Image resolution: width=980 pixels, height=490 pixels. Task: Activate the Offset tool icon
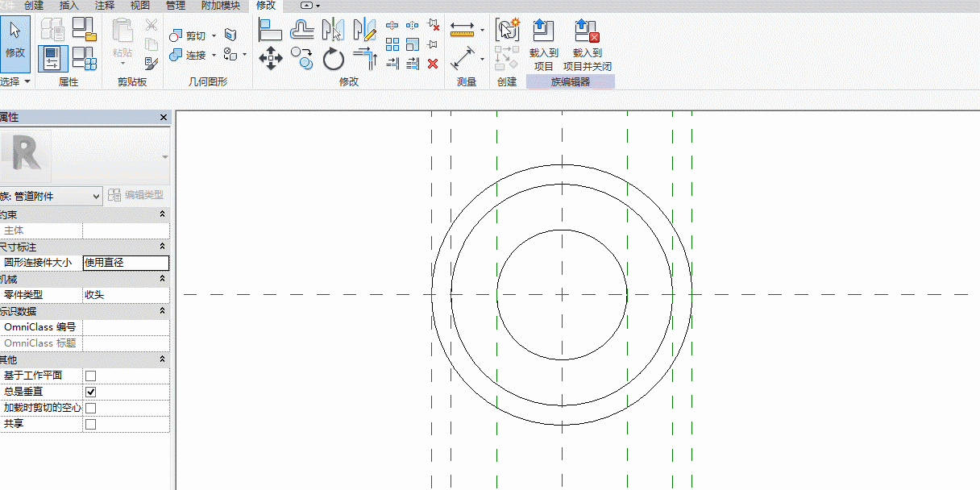302,30
